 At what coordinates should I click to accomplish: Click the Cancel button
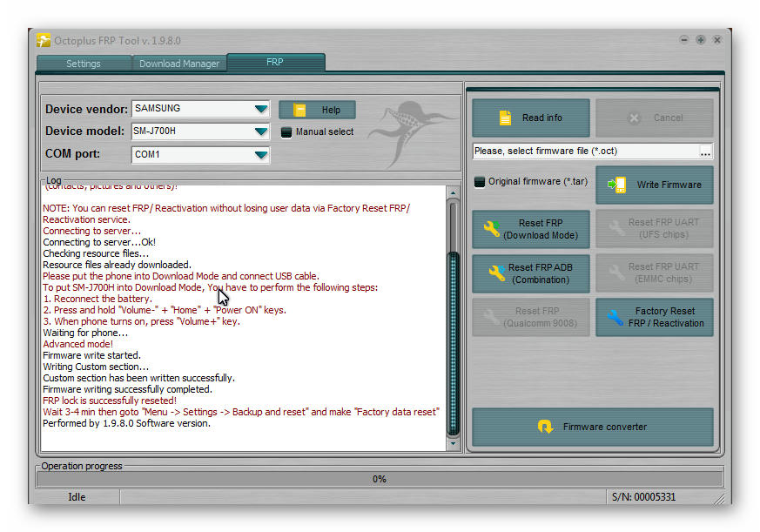pos(655,118)
